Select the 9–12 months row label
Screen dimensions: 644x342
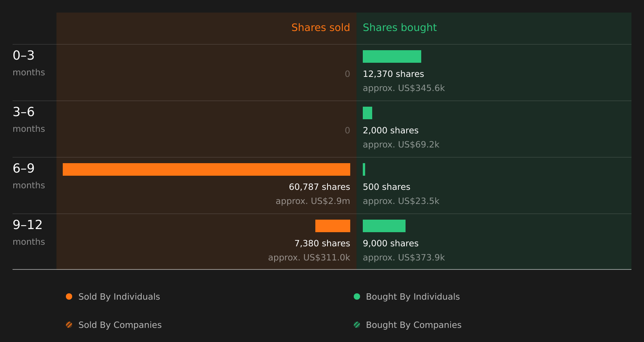tap(29, 233)
